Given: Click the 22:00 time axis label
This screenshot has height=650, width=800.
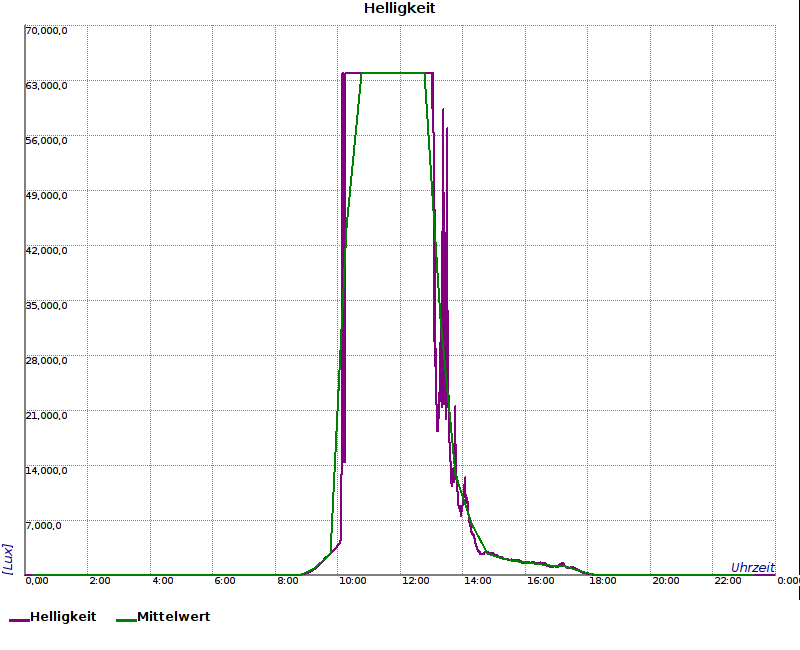Looking at the screenshot, I should pyautogui.click(x=728, y=581).
